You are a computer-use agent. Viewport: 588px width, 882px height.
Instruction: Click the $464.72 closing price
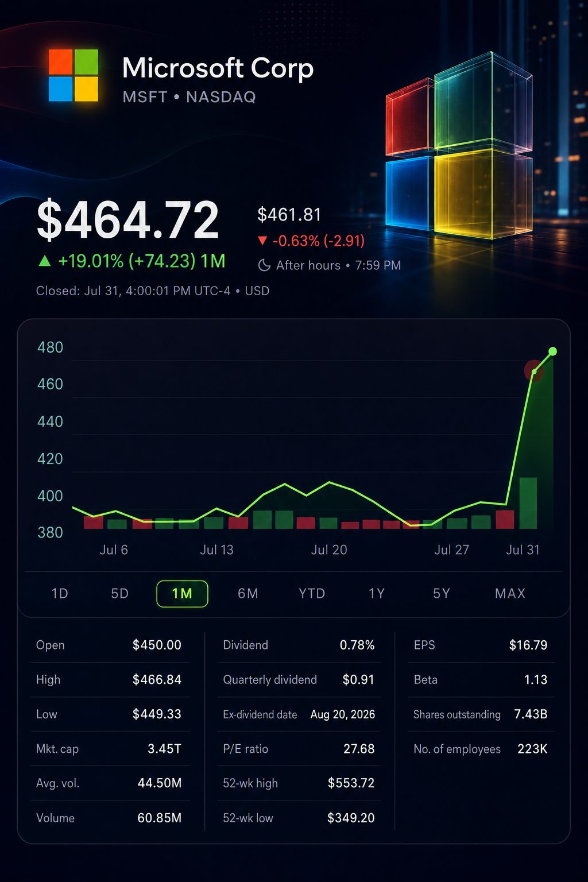click(127, 219)
